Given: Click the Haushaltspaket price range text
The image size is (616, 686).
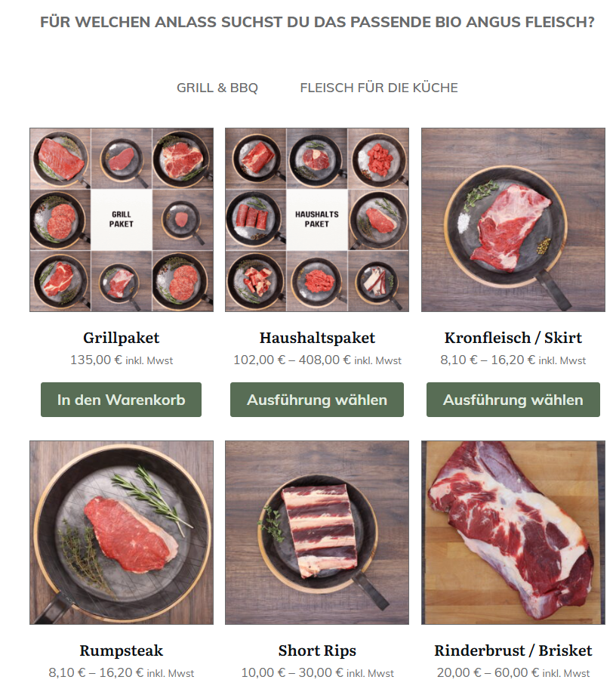Looking at the screenshot, I should pos(292,360).
